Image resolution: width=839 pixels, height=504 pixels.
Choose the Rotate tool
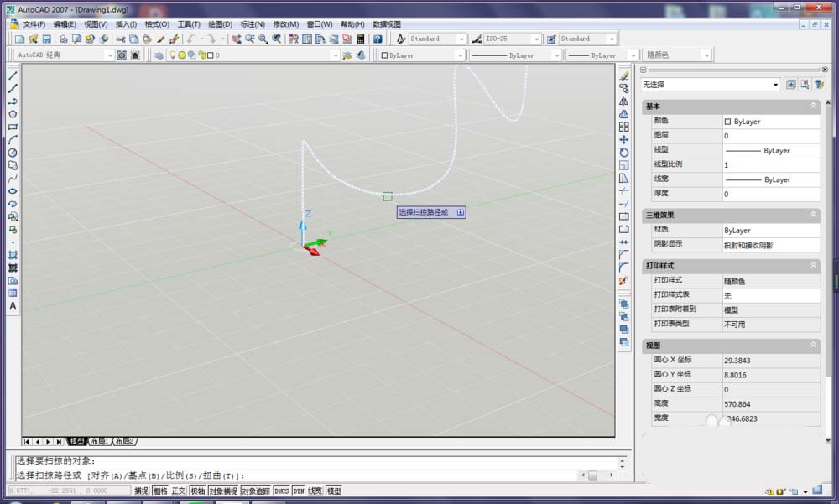click(x=623, y=153)
